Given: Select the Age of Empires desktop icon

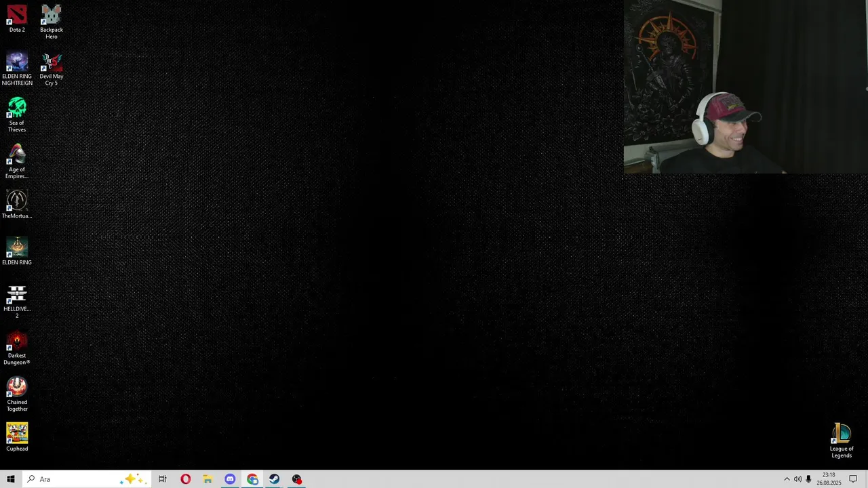Looking at the screenshot, I should pyautogui.click(x=17, y=162).
